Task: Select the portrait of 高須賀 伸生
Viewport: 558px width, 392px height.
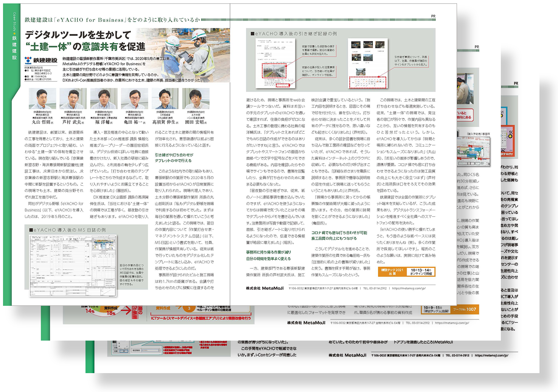Action: (165, 99)
